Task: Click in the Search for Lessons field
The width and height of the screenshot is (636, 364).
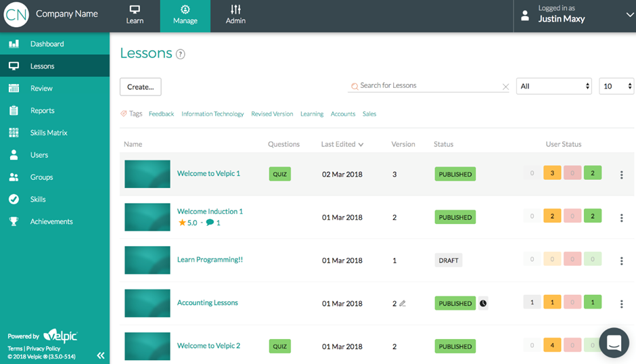Action: pos(429,86)
